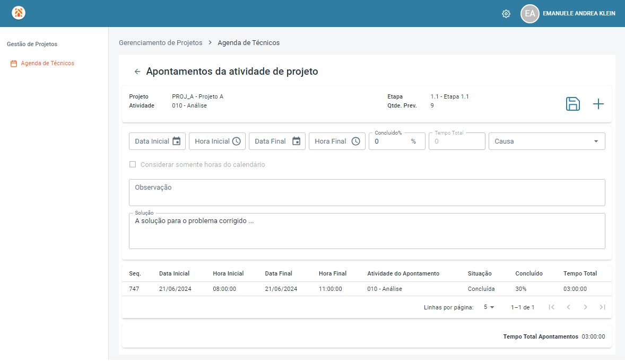Click the EA user avatar

529,14
